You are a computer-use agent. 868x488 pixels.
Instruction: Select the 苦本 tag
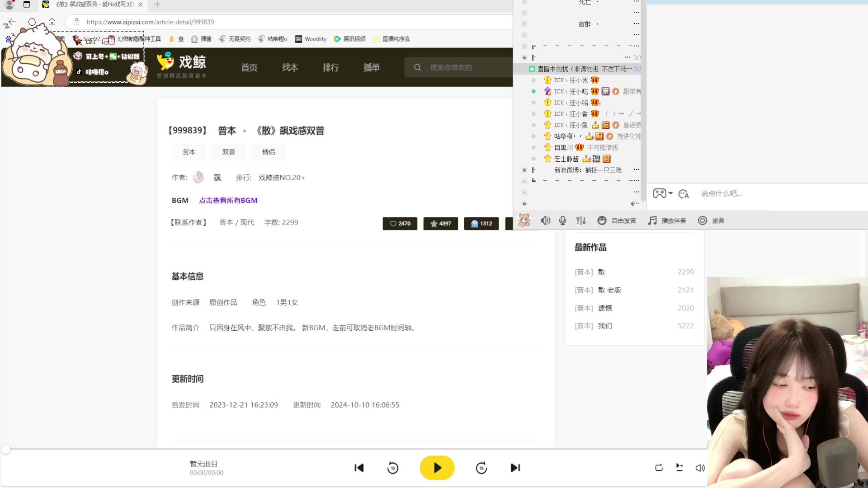pos(189,152)
